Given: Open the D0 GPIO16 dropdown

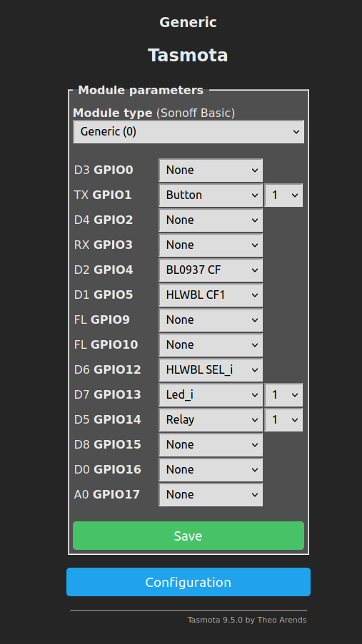Looking at the screenshot, I should click(x=211, y=470).
